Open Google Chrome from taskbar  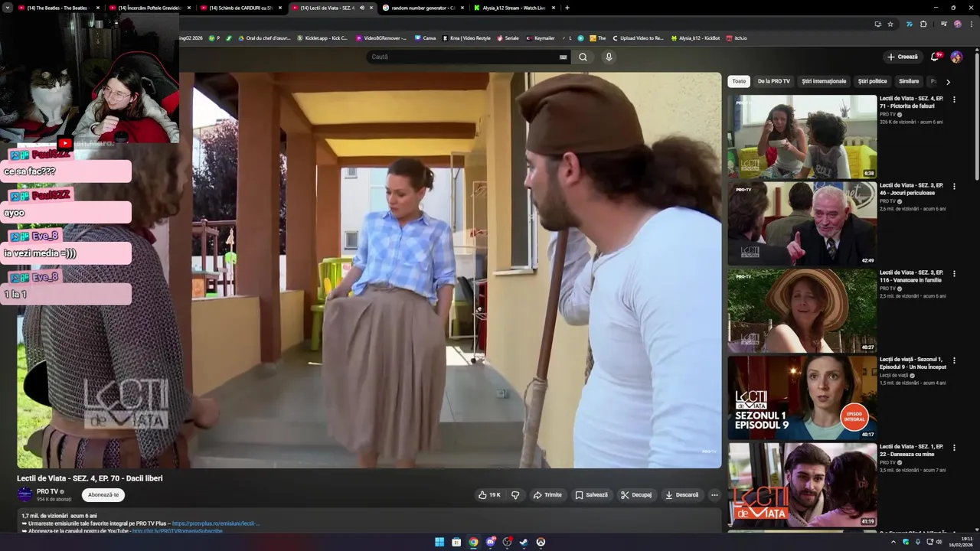click(473, 542)
